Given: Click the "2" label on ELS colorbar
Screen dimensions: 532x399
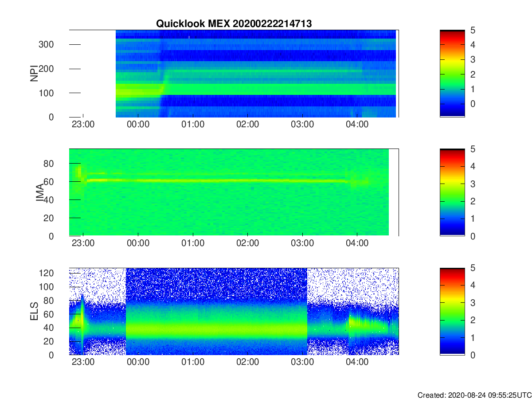Looking at the screenshot, I should [x=472, y=320].
